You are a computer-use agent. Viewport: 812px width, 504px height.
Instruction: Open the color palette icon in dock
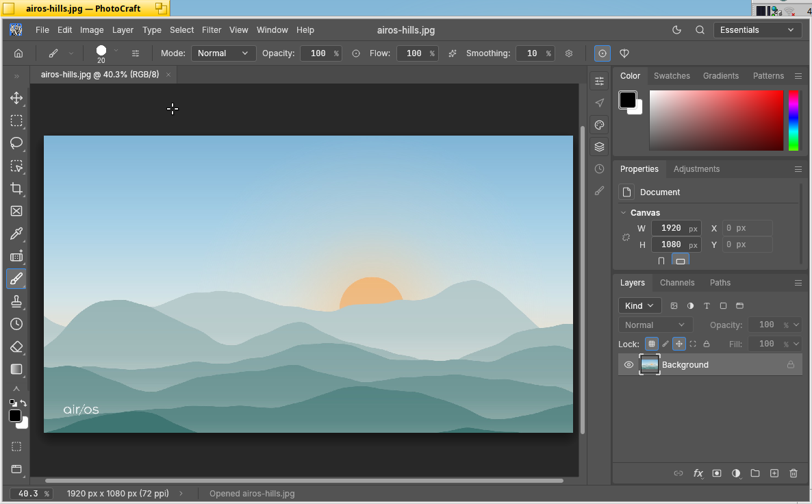(599, 125)
